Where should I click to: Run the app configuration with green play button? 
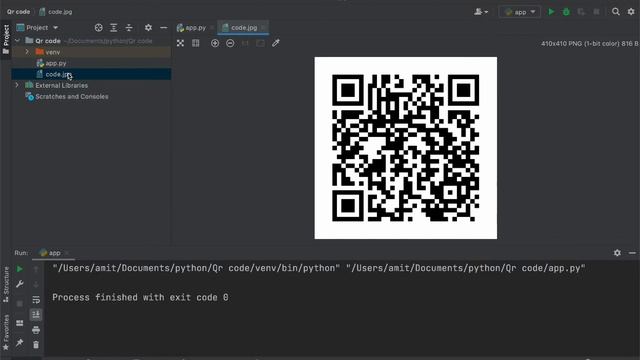(551, 12)
